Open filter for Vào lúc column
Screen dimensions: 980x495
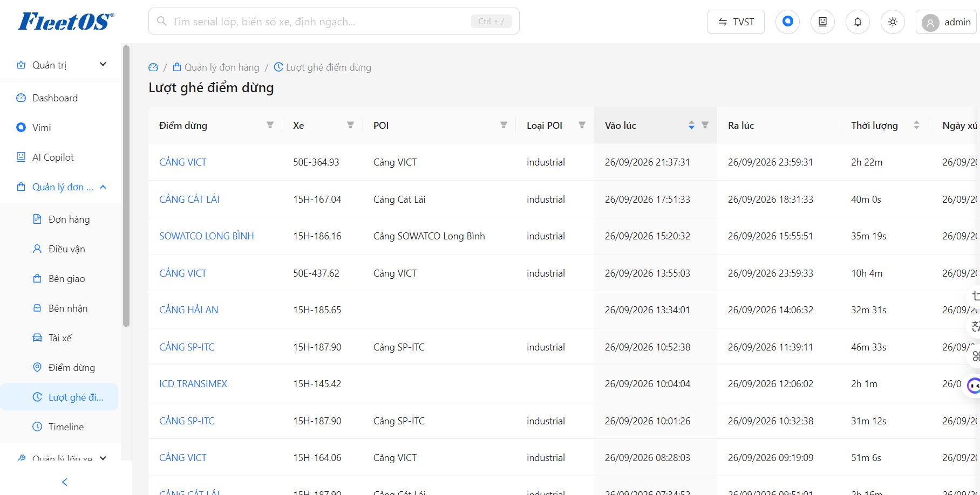(705, 125)
